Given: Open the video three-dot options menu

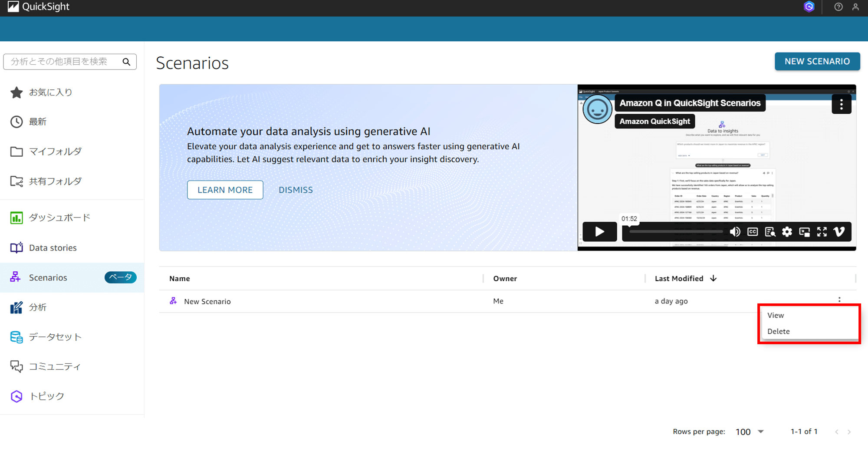Looking at the screenshot, I should (x=841, y=104).
